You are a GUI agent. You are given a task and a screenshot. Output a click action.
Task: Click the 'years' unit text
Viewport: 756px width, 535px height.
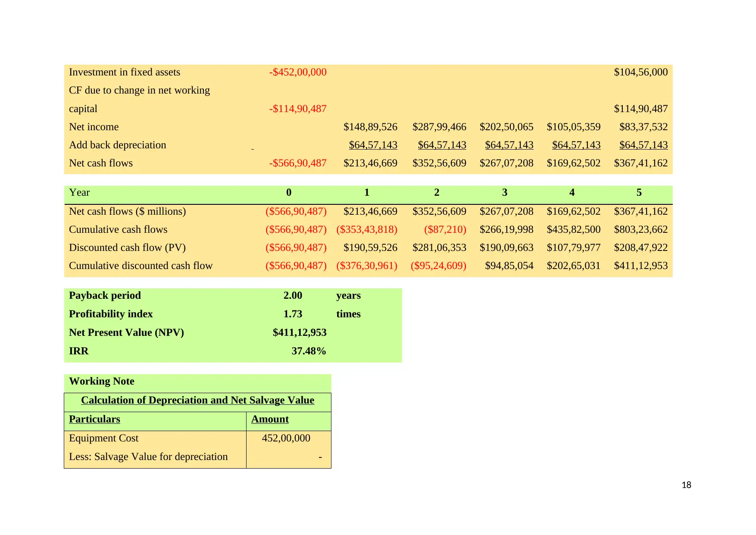click(348, 296)
